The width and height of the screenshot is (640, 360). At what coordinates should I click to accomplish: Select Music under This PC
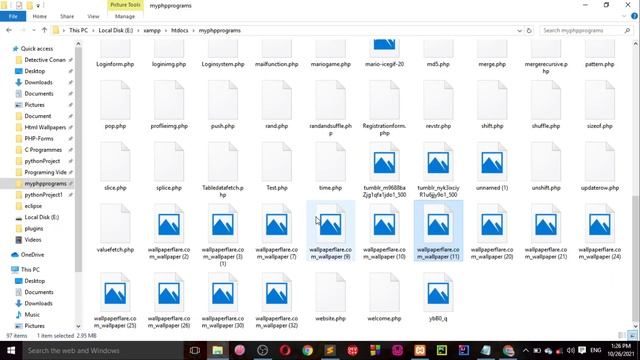click(x=32, y=315)
